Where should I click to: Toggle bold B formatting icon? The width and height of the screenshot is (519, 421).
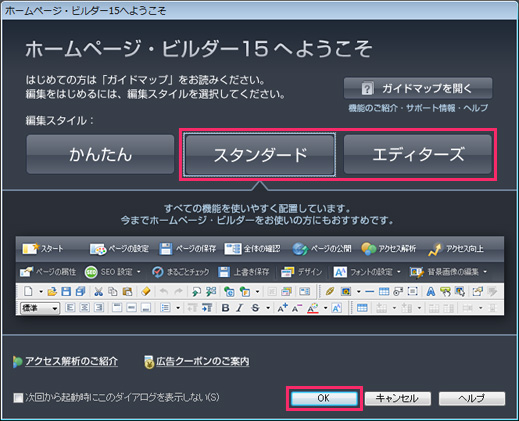pos(225,308)
